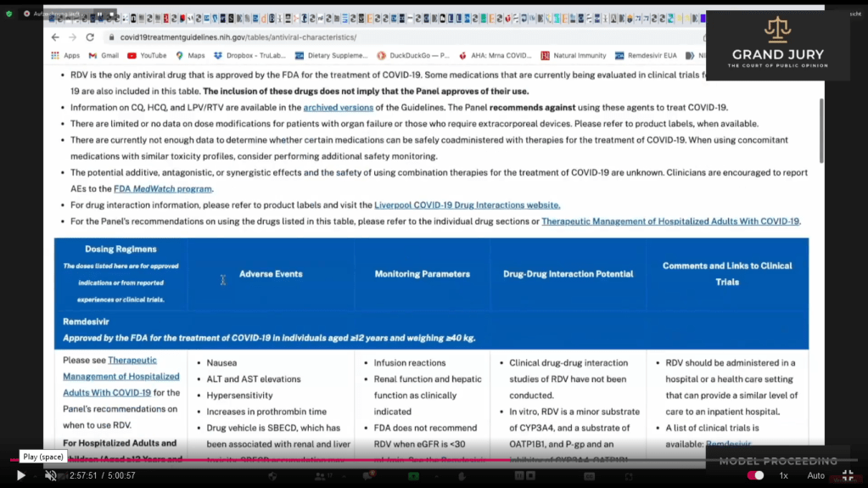Open the Maps bookmark
The width and height of the screenshot is (868, 488).
tap(190, 56)
